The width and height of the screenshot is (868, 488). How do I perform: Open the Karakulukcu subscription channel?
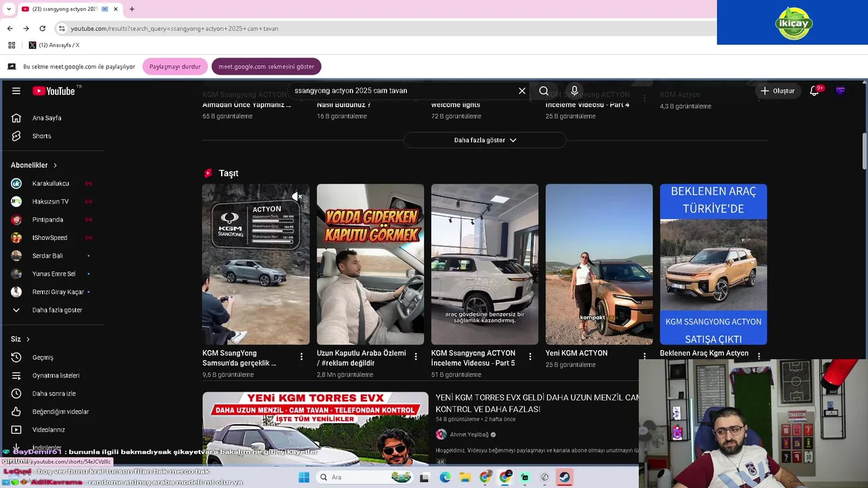pyautogui.click(x=51, y=184)
